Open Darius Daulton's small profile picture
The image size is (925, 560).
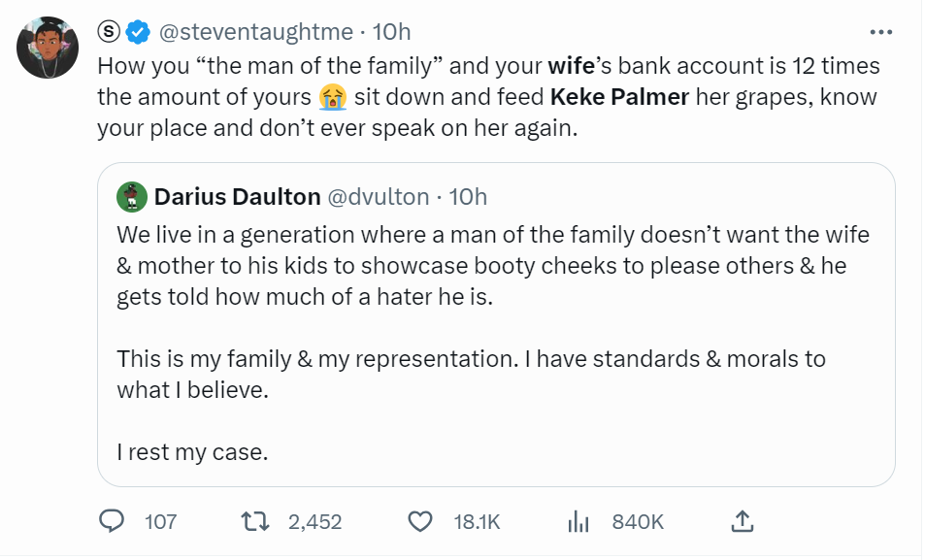131,197
